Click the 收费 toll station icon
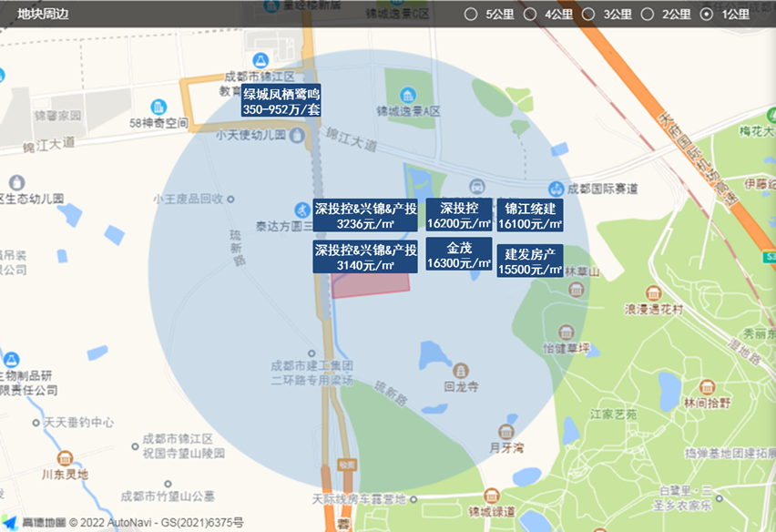The height and width of the screenshot is (532, 776). point(347,465)
